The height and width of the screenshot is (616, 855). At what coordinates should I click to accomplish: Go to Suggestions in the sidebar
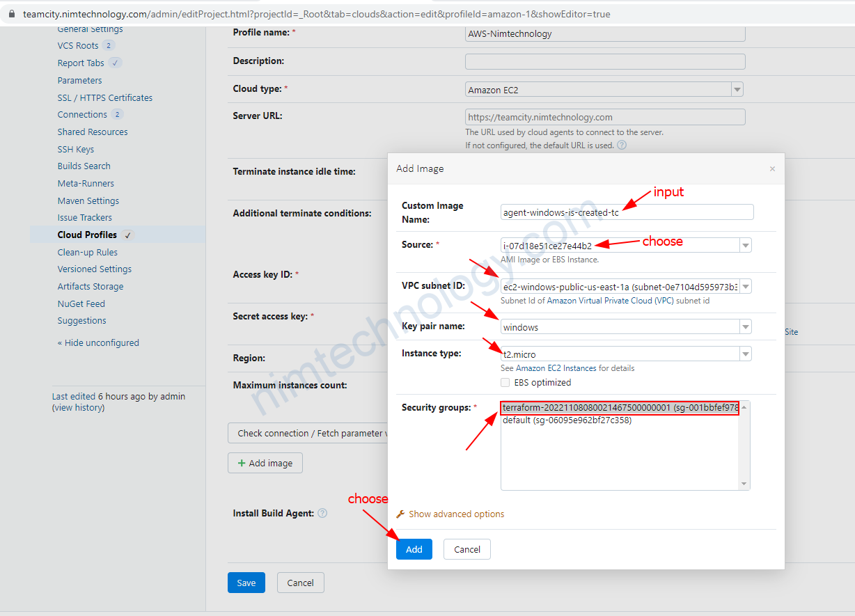[82, 321]
